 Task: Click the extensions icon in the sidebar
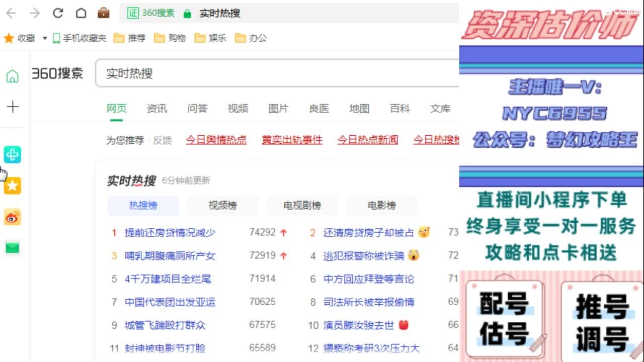pos(12,155)
